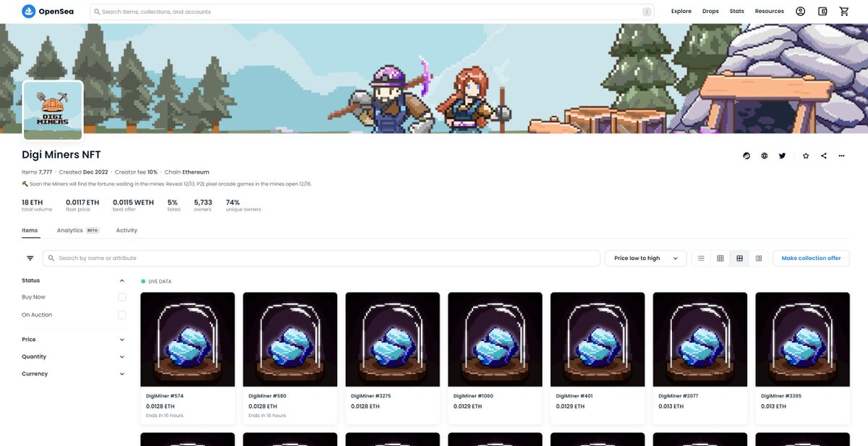Open the shopping cart
The width and height of the screenshot is (868, 446).
click(x=844, y=12)
